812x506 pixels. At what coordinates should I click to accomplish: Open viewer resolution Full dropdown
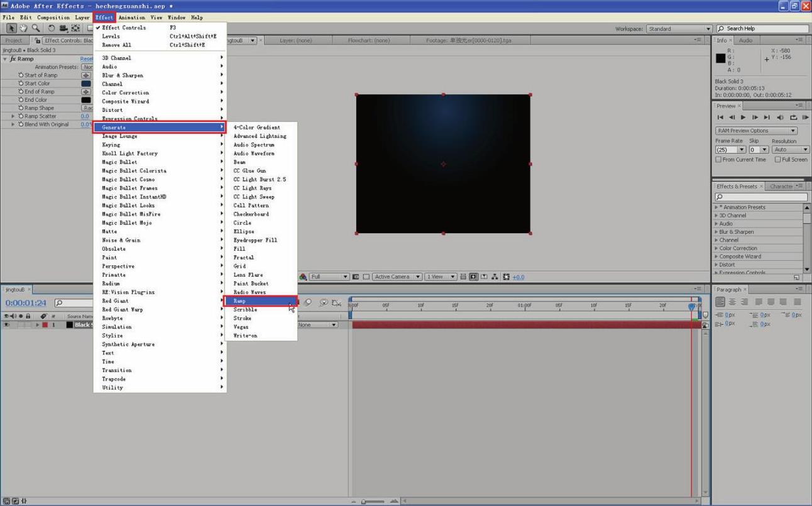click(329, 277)
